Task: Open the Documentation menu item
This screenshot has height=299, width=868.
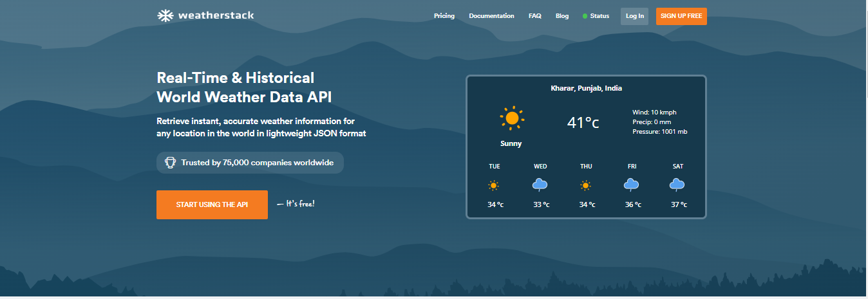Action: click(x=491, y=16)
